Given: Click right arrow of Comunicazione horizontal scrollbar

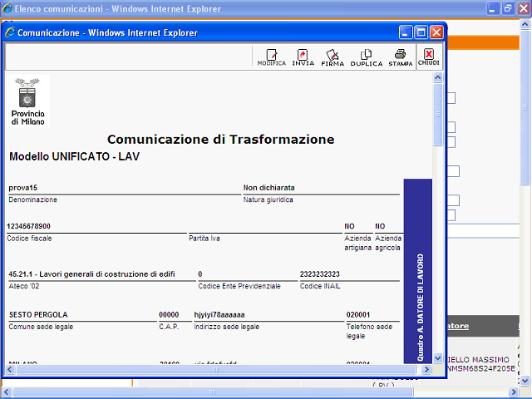Looking at the screenshot, I should point(426,369).
